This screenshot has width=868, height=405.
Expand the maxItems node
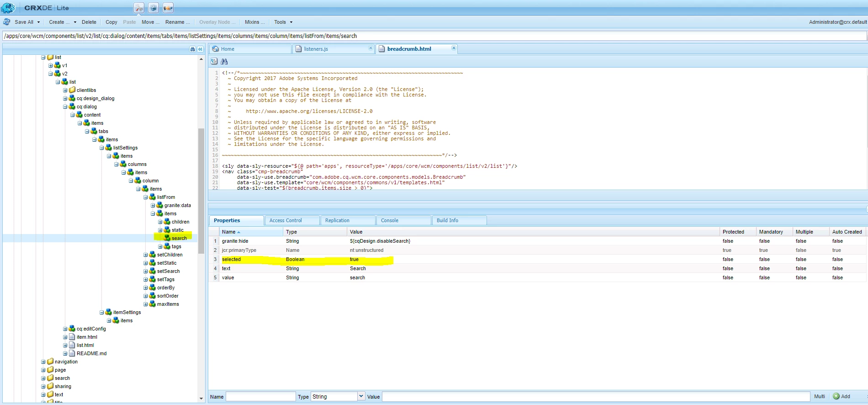coord(146,304)
